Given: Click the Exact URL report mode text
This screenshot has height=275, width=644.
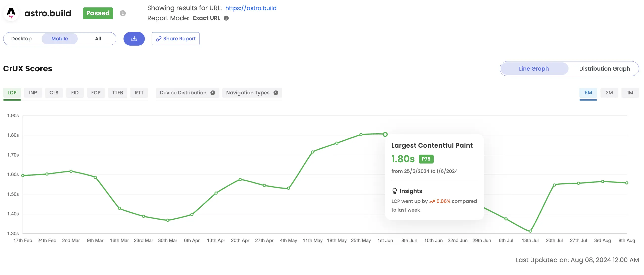Looking at the screenshot, I should 206,18.
